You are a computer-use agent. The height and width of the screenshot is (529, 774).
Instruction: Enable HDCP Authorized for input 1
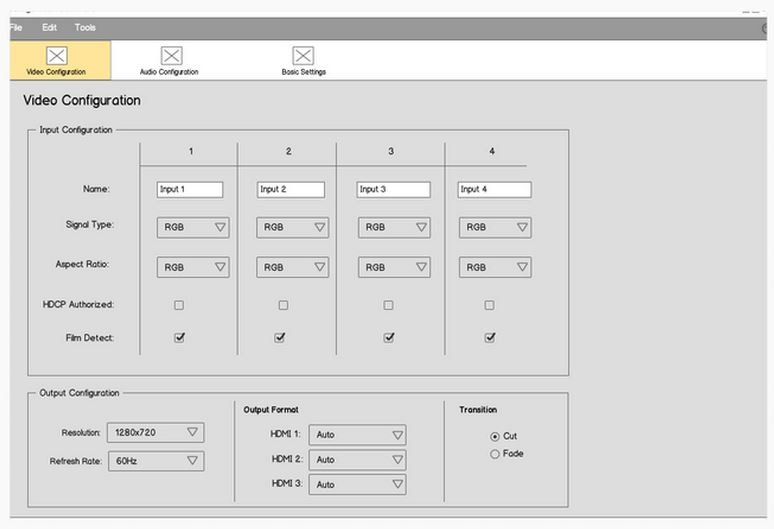179,305
